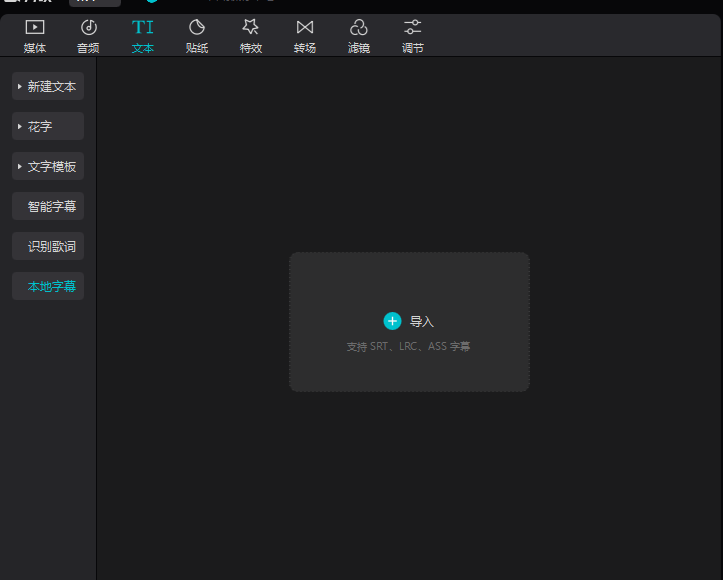The height and width of the screenshot is (580, 723).
Task: Open the 转场 (Transition) bowtie icon
Action: (x=305, y=27)
